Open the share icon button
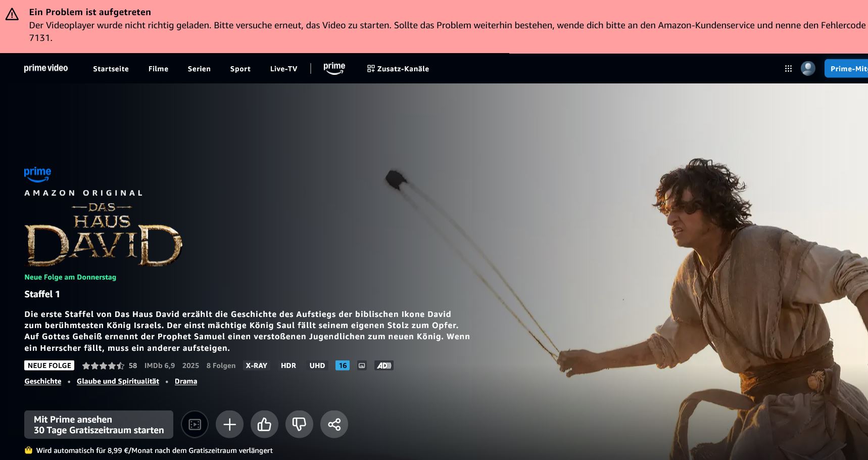Image resolution: width=868 pixels, height=460 pixels. [334, 424]
